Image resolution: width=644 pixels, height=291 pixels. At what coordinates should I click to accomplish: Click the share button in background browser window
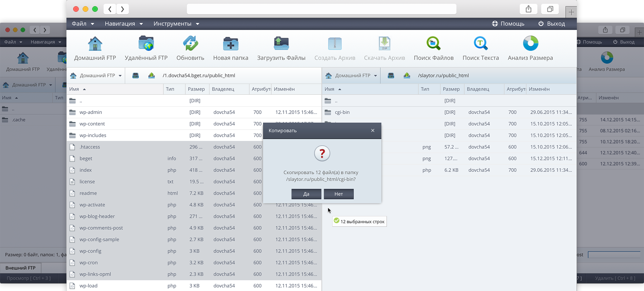click(x=605, y=30)
